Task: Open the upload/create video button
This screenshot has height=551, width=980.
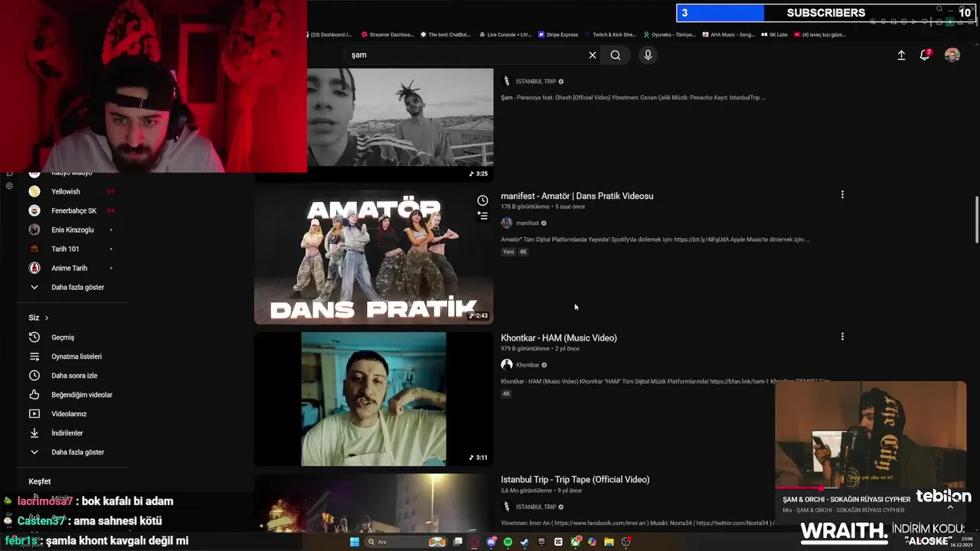Action: click(901, 55)
